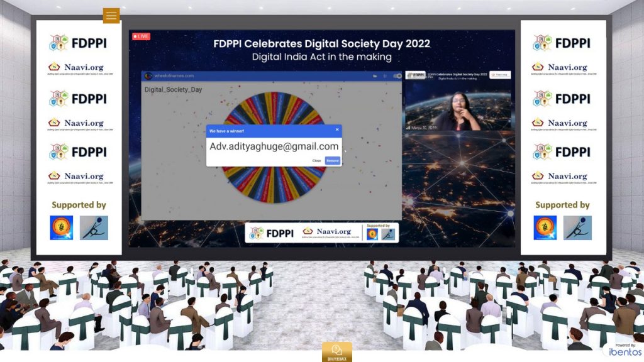644x362 pixels.
Task: Click the event title 'FDPPI Celebrates Digital Society Day 2022'
Action: [x=321, y=43]
